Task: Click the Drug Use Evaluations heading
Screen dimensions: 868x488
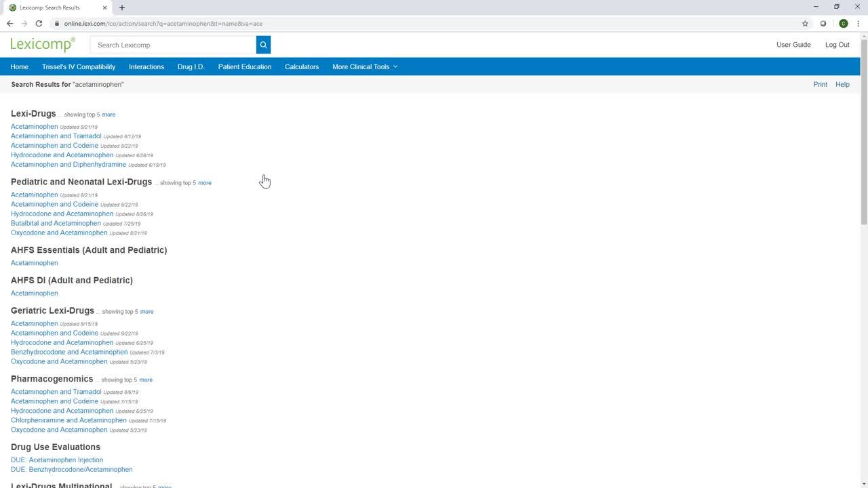Action: tap(56, 447)
